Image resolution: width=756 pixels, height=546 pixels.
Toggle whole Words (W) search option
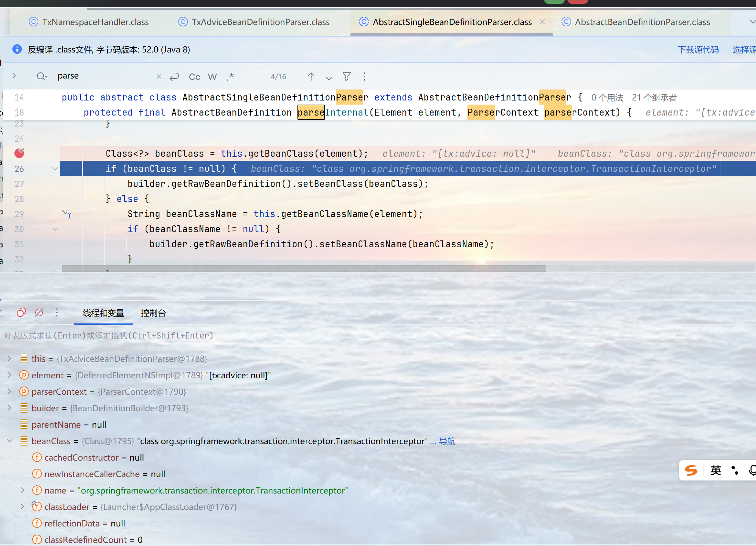(x=212, y=77)
